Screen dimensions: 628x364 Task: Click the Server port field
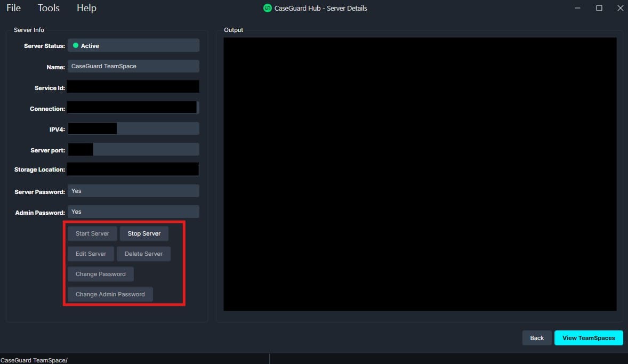[x=146, y=149]
